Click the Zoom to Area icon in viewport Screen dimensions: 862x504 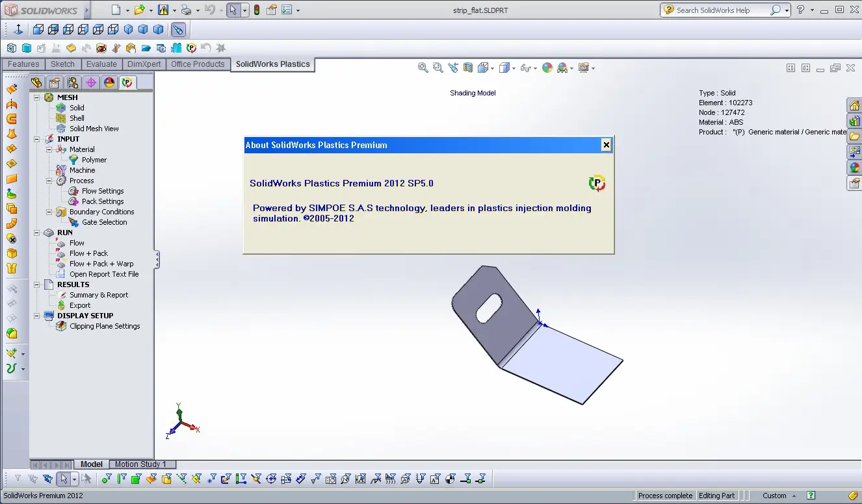[438, 68]
